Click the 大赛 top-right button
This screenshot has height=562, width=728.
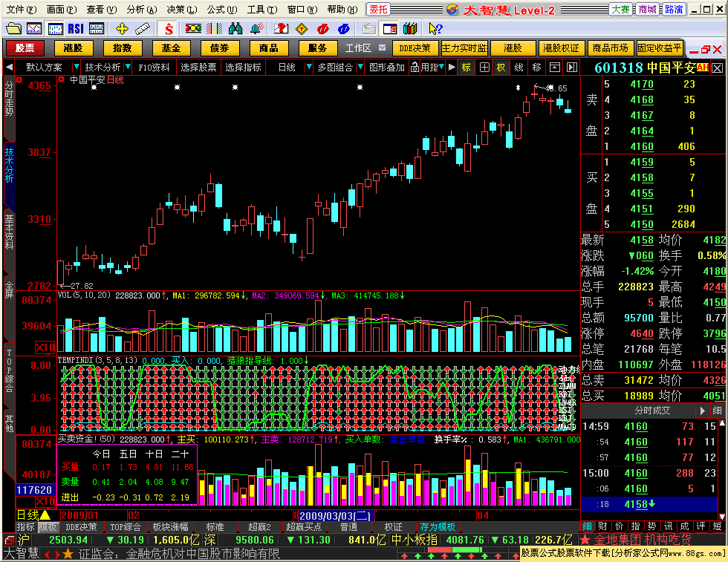point(620,10)
